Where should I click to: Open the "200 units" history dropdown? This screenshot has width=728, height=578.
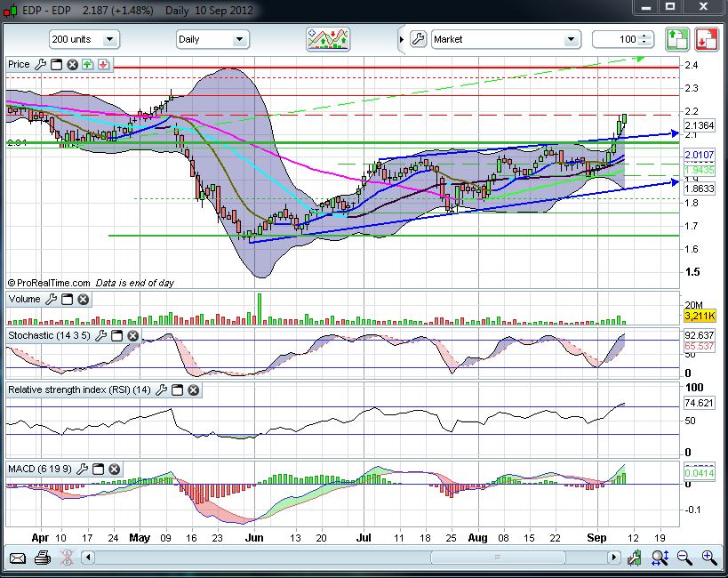tap(84, 39)
